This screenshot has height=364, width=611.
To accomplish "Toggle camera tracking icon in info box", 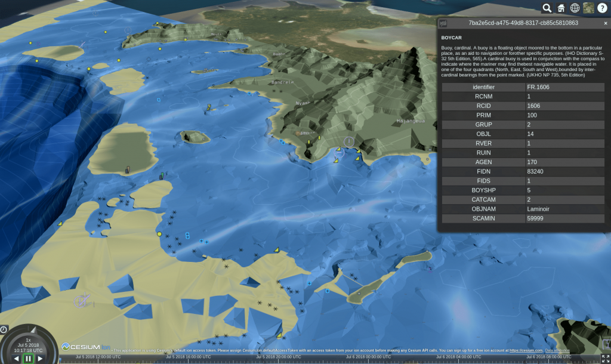I will [x=443, y=23].
